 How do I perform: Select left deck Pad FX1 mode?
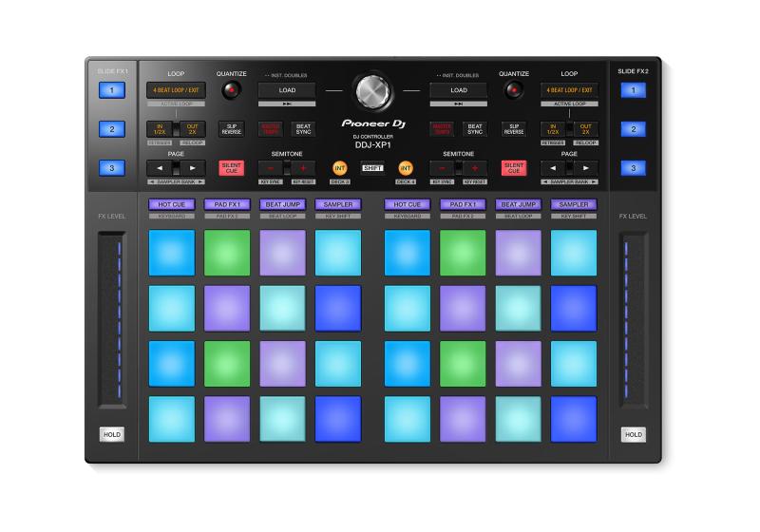(227, 204)
